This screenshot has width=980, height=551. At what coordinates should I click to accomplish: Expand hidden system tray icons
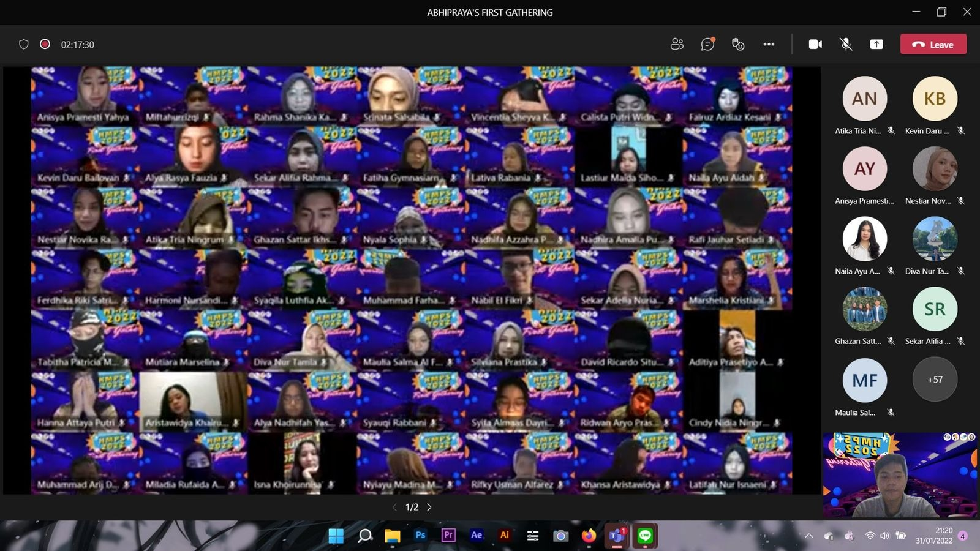click(x=809, y=536)
